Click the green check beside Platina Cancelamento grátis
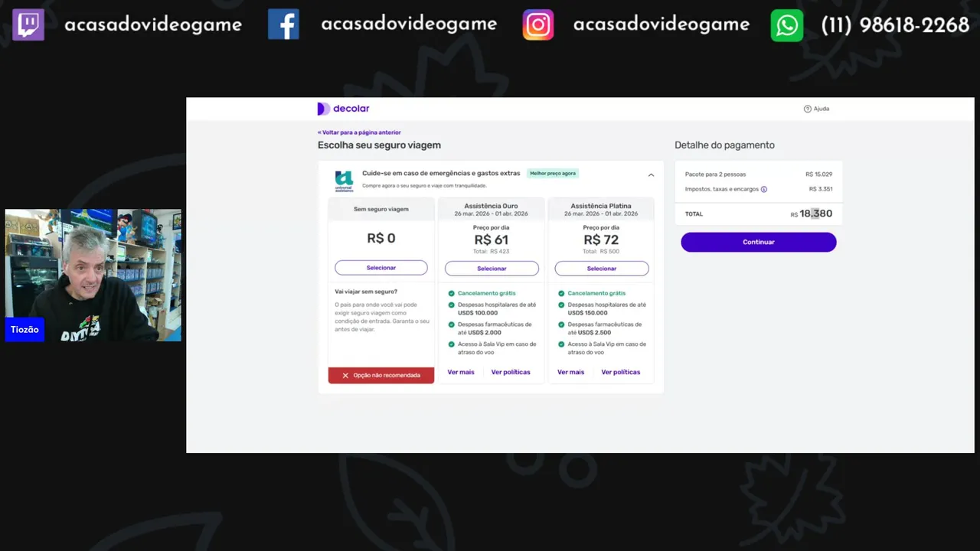This screenshot has height=551, width=980. tap(561, 293)
